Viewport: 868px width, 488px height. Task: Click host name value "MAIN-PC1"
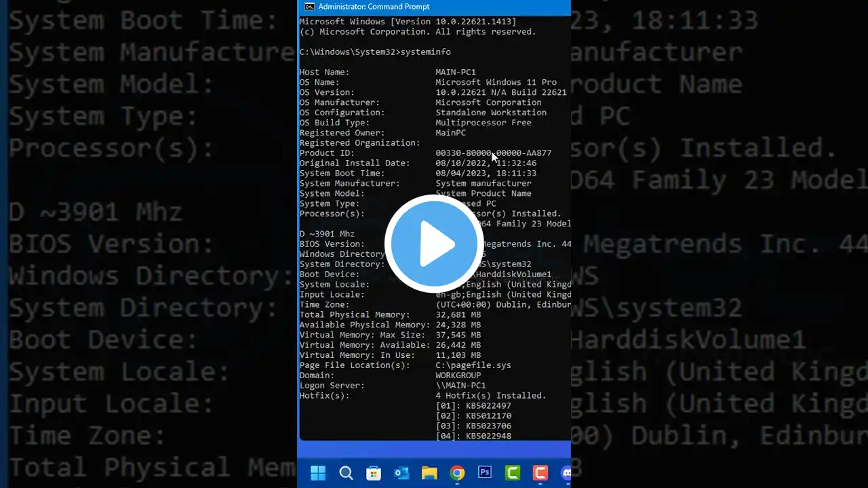coord(456,73)
